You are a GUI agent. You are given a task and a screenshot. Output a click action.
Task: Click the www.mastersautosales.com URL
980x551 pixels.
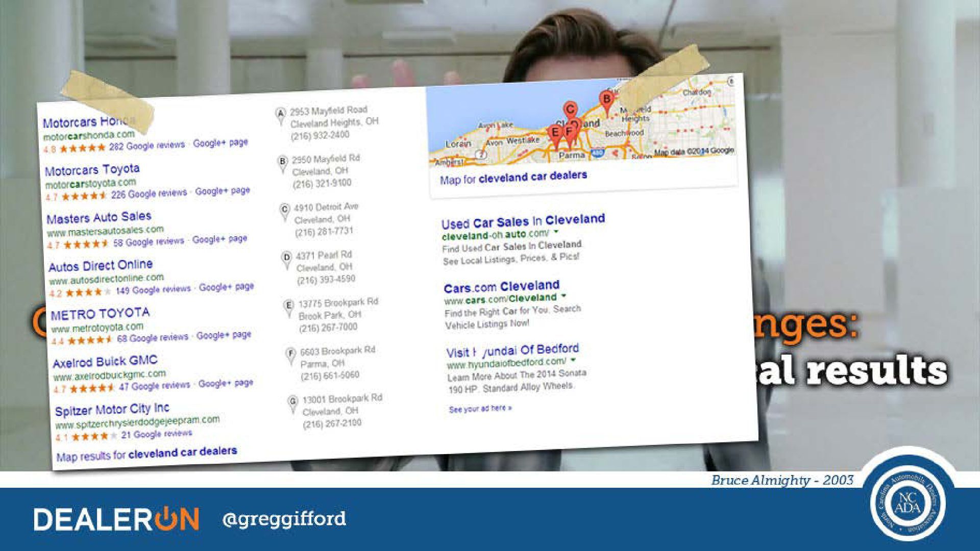tap(105, 231)
